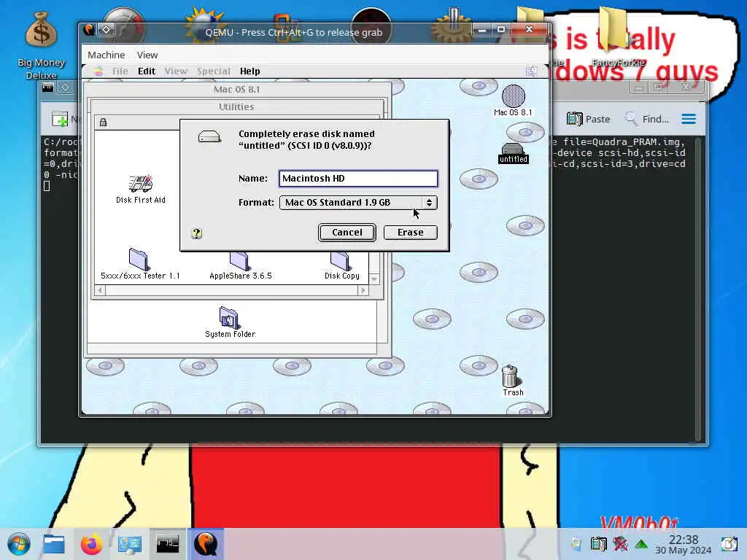This screenshot has width=747, height=560.
Task: Click the Utilities window scroll right arrow
Action: point(363,290)
